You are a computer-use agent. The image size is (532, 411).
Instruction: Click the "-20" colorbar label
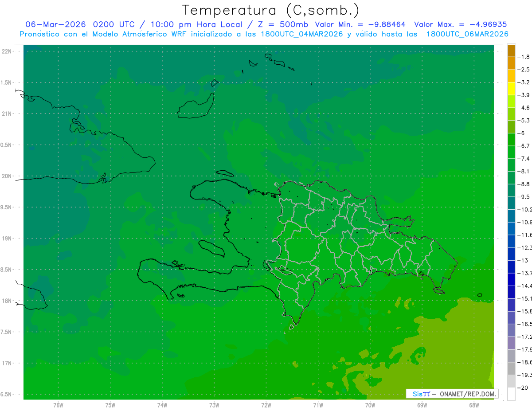[523, 388]
